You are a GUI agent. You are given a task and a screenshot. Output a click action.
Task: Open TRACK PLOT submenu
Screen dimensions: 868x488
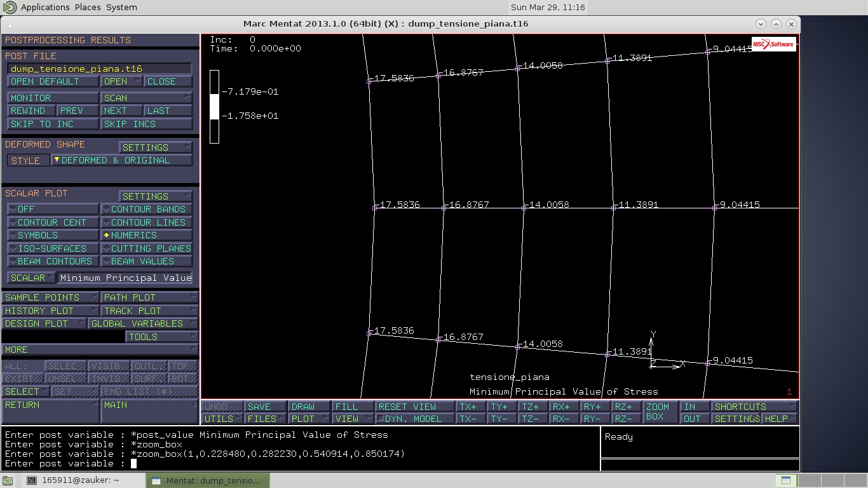point(149,311)
